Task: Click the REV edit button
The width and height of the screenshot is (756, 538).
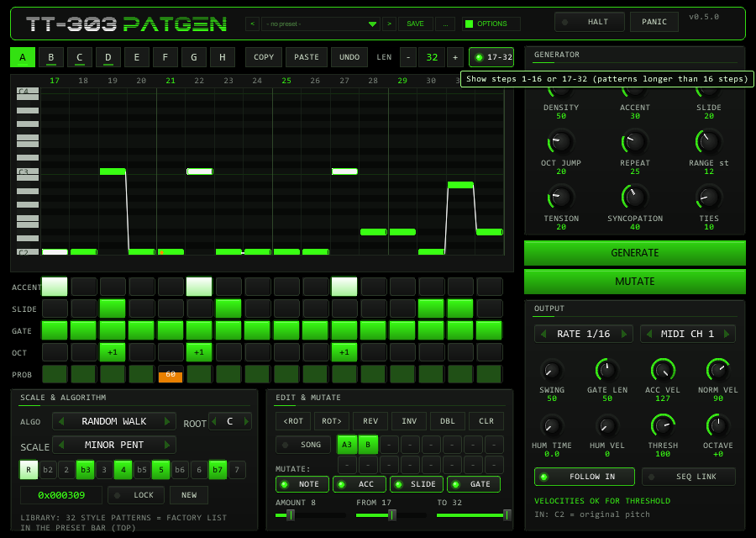Action: click(370, 421)
